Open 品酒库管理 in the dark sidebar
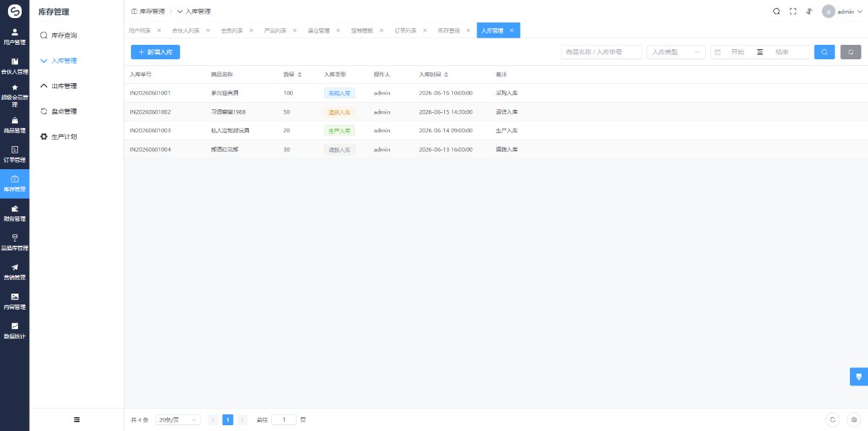The image size is (868, 431). (x=14, y=242)
